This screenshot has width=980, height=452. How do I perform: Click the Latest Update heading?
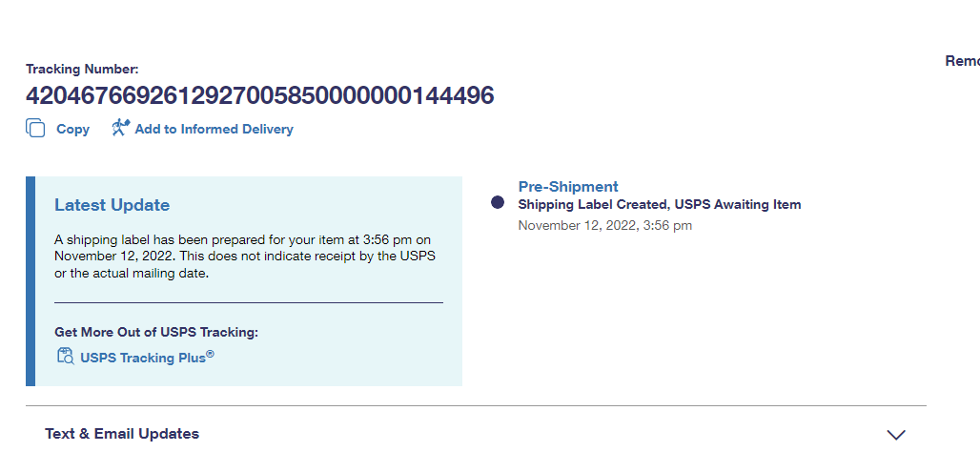112,205
